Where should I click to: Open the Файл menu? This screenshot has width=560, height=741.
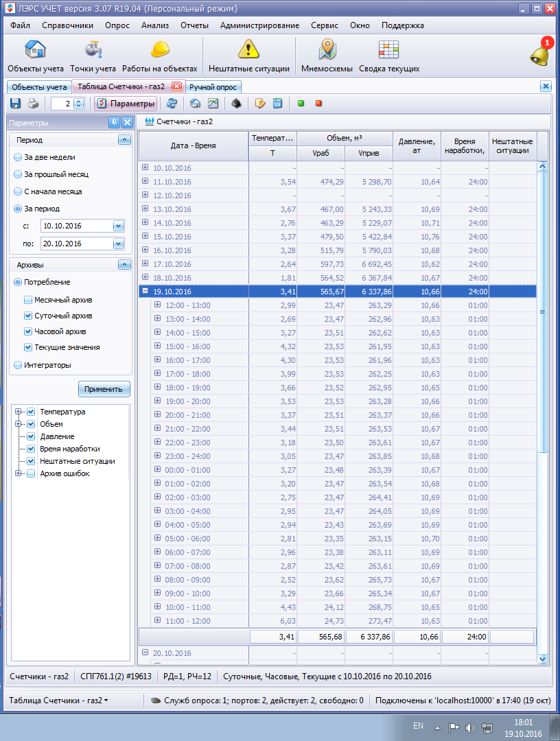(x=21, y=25)
